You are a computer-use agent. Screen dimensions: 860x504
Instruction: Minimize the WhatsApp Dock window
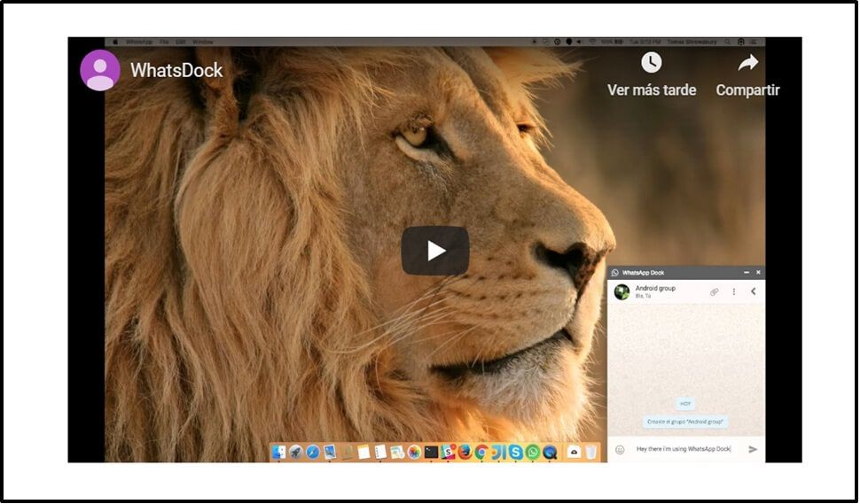pos(747,272)
